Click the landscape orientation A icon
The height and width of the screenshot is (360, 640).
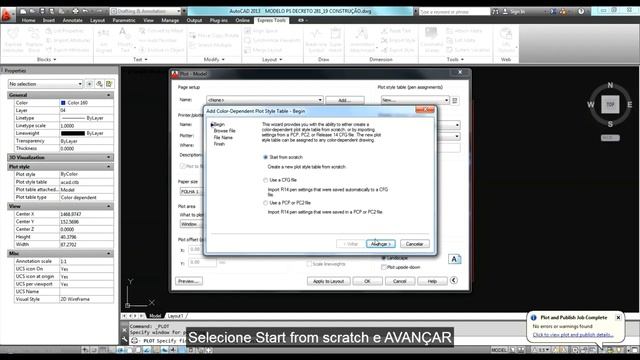pos(454,259)
